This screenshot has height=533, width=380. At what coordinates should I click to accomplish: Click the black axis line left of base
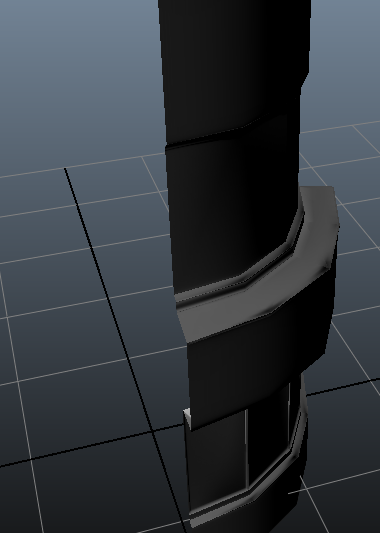click(92, 445)
